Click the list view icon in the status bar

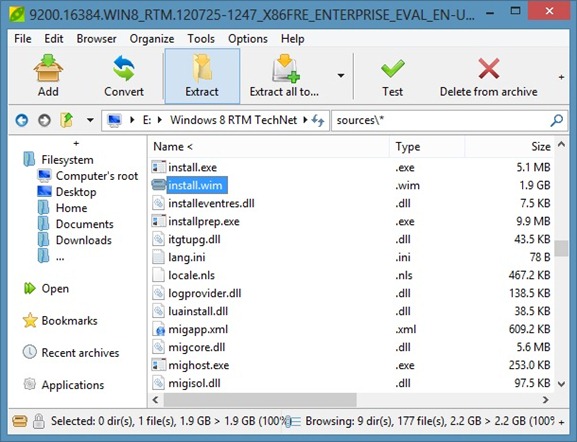(x=293, y=421)
